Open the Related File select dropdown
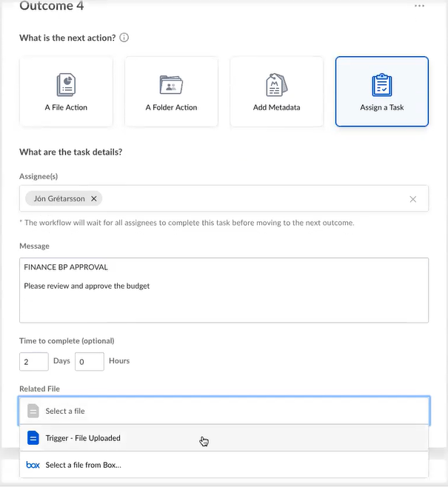This screenshot has width=448, height=487. tap(224, 411)
